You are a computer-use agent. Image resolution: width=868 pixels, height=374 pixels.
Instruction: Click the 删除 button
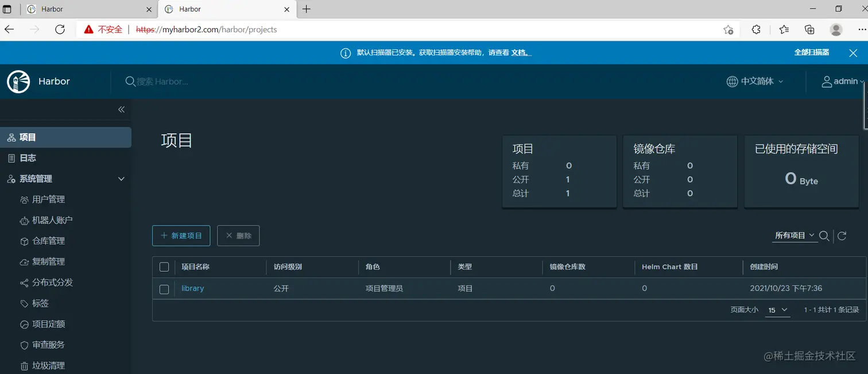[238, 236]
